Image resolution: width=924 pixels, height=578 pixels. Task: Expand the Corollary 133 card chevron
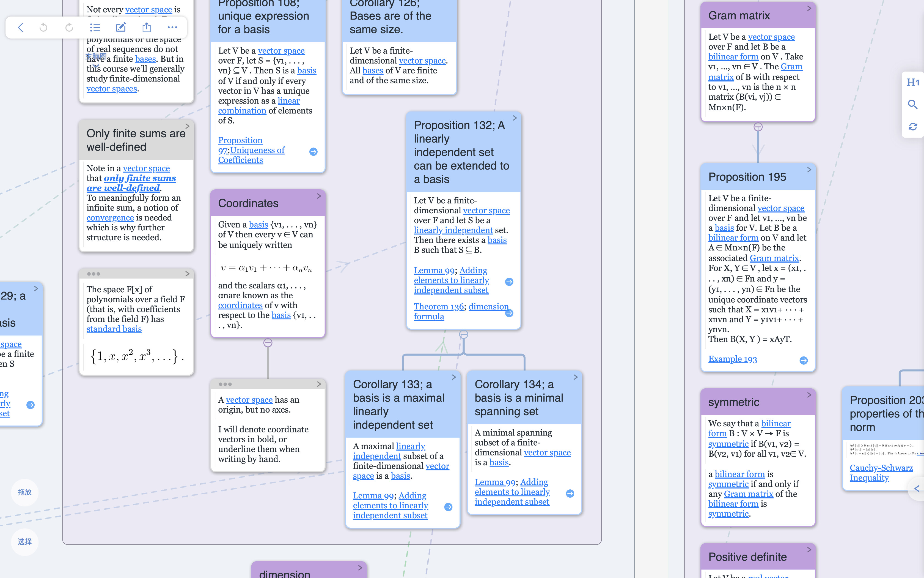coord(453,377)
